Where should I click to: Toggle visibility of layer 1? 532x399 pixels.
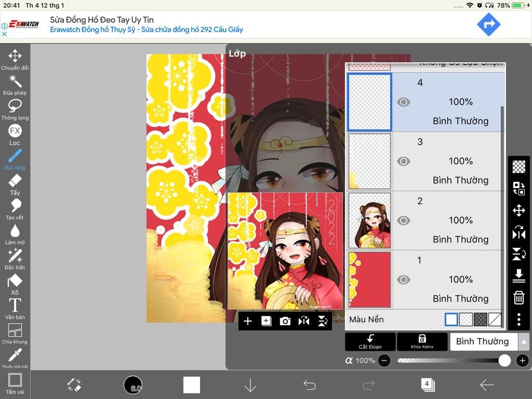(x=403, y=280)
